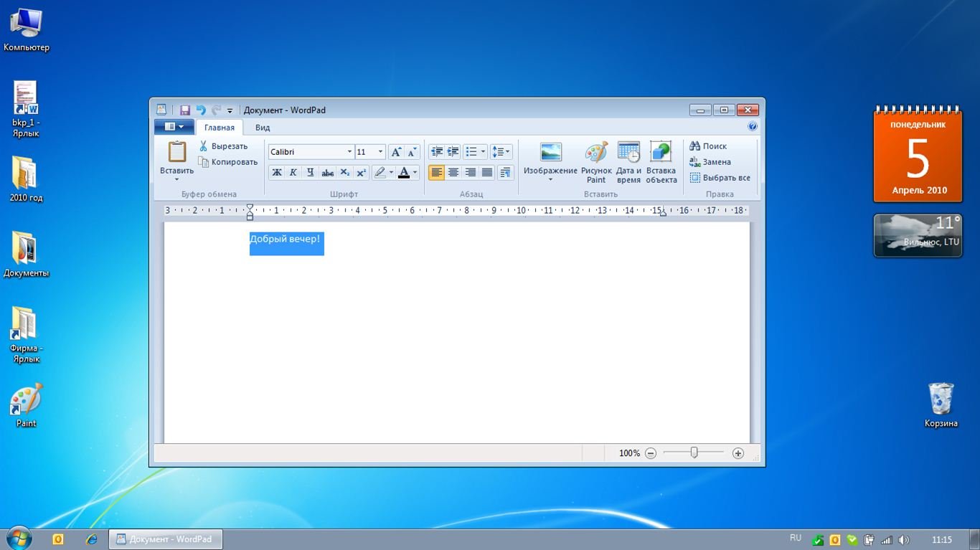Open the font size dropdown

380,152
